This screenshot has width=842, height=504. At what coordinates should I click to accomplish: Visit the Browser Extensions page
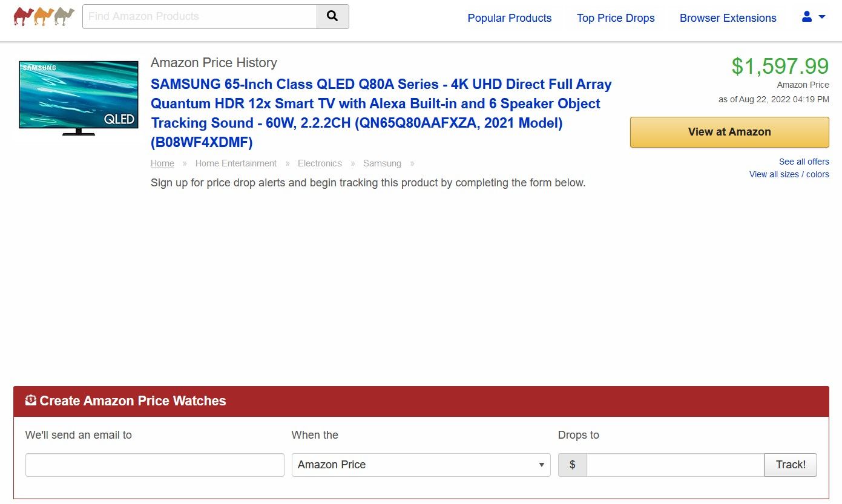(x=728, y=18)
